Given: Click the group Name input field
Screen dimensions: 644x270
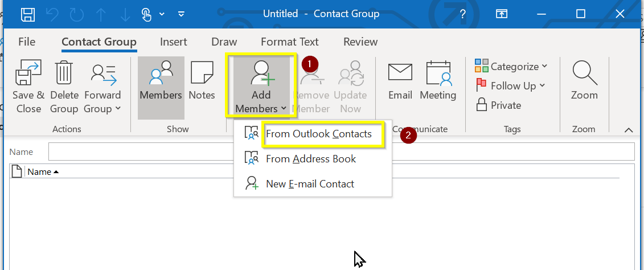Looking at the screenshot, I should pos(341,152).
